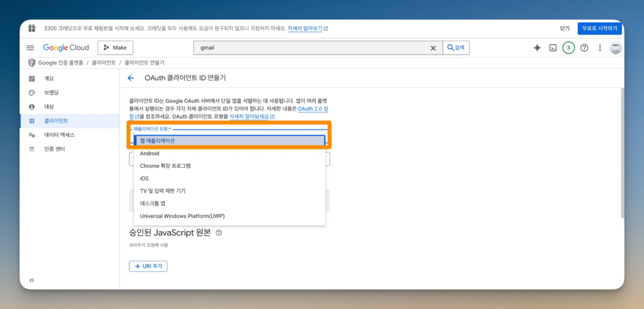This screenshot has width=644, height=309.
Task: Open the 개요 sidebar item
Action: 69,79
